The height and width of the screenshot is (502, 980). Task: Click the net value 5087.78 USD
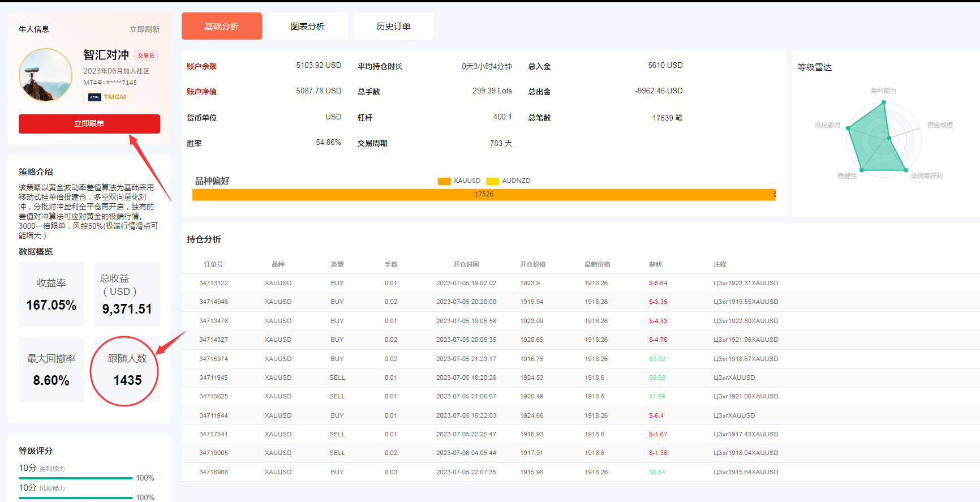tap(319, 91)
